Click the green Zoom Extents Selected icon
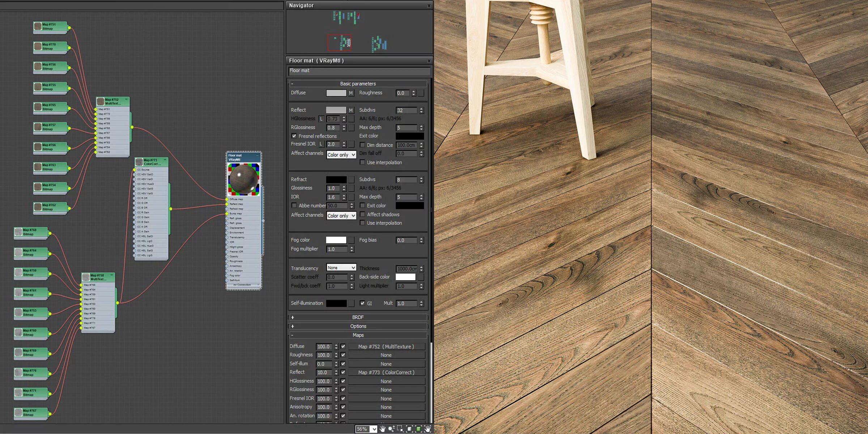 click(418, 429)
